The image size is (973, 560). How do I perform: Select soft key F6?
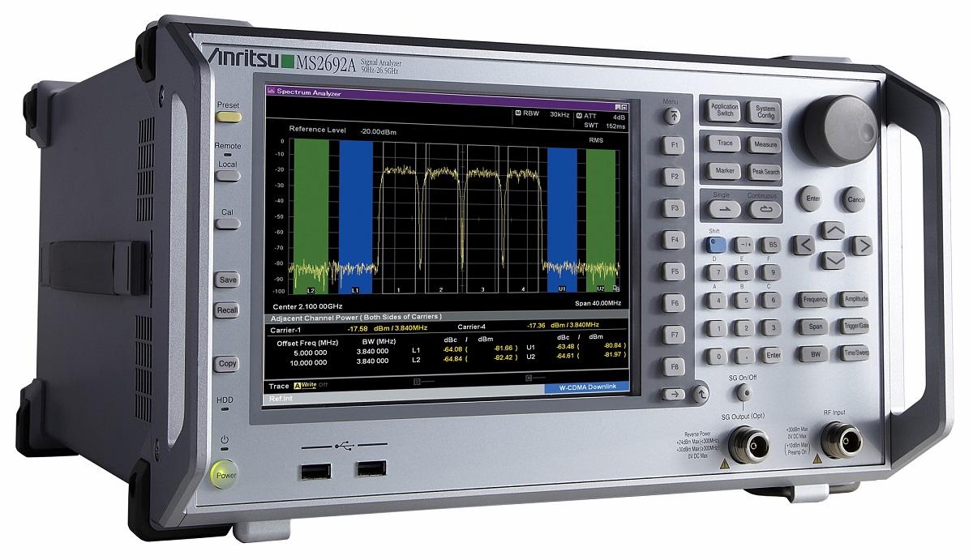pos(672,301)
